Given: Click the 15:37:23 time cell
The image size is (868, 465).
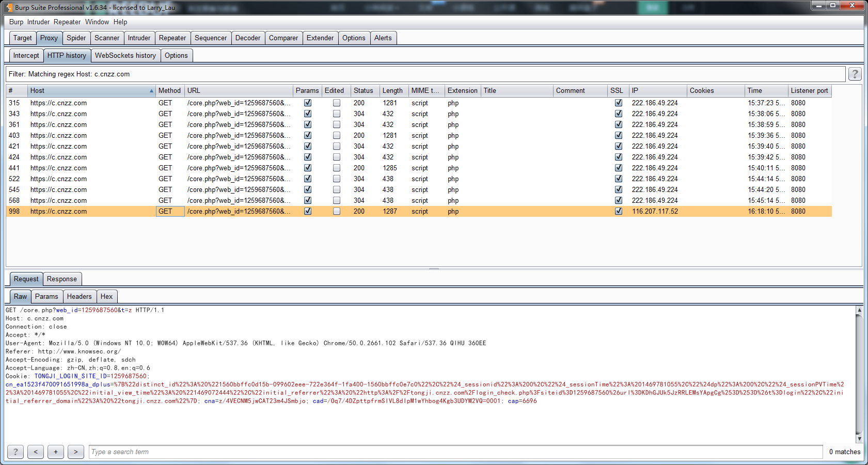Looking at the screenshot, I should click(766, 103).
